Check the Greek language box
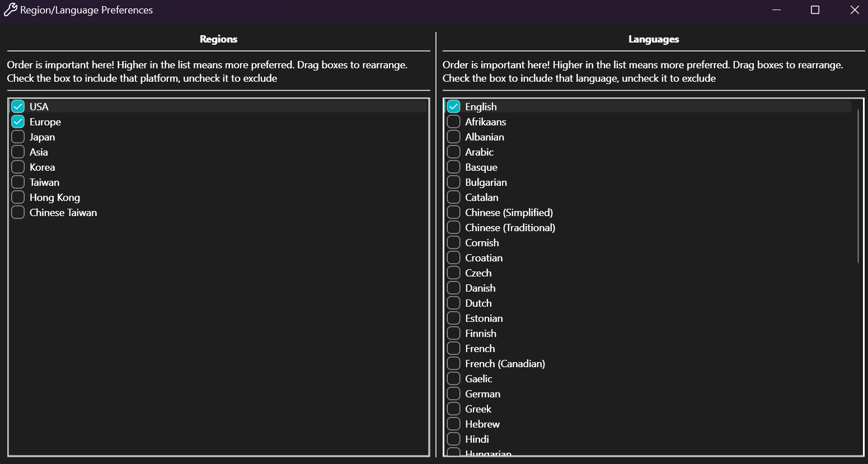The width and height of the screenshot is (868, 464). [x=453, y=409]
